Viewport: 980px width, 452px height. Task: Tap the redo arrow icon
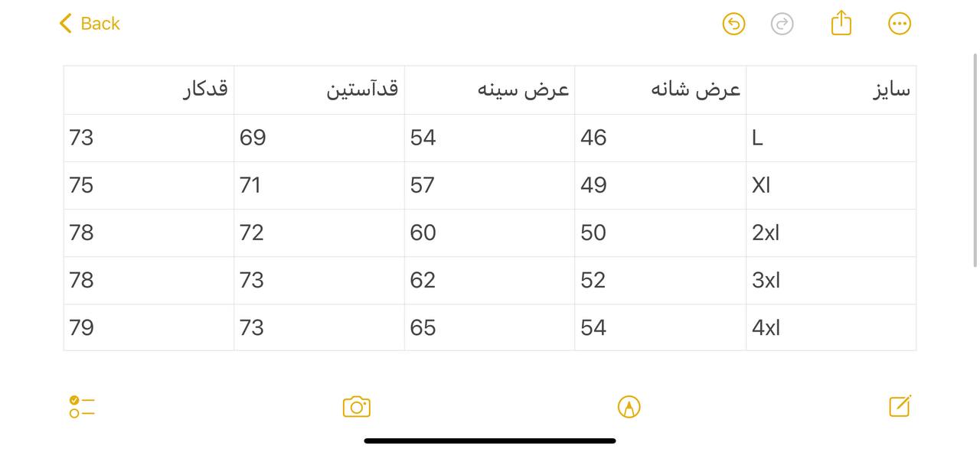point(782,24)
